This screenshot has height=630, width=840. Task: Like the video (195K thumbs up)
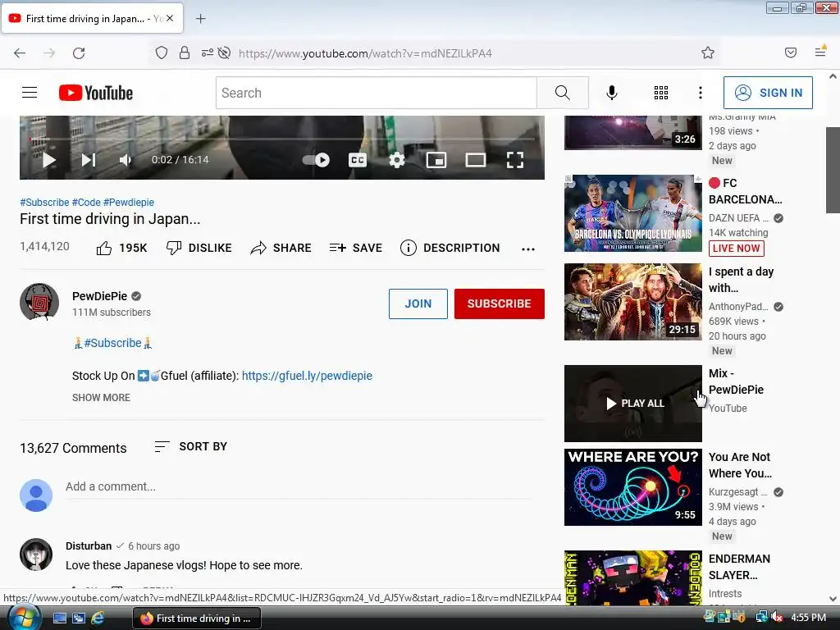121,248
